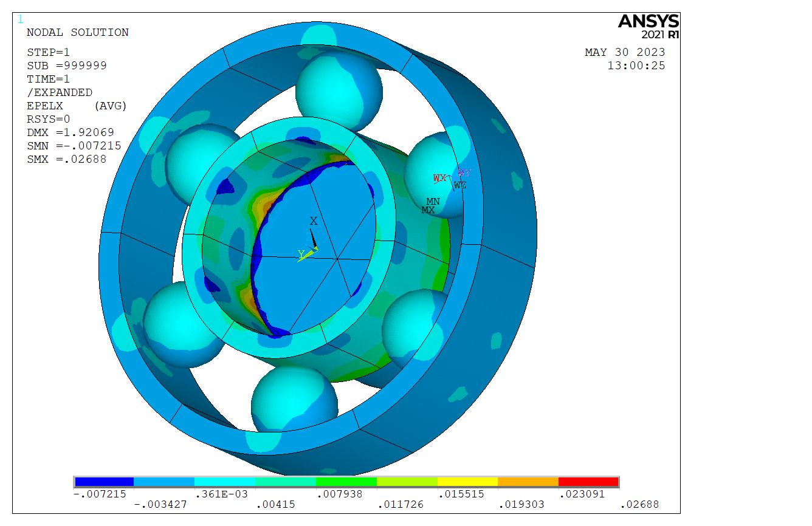Click the MX maximum marker label
The width and height of the screenshot is (812, 526).
(428, 210)
